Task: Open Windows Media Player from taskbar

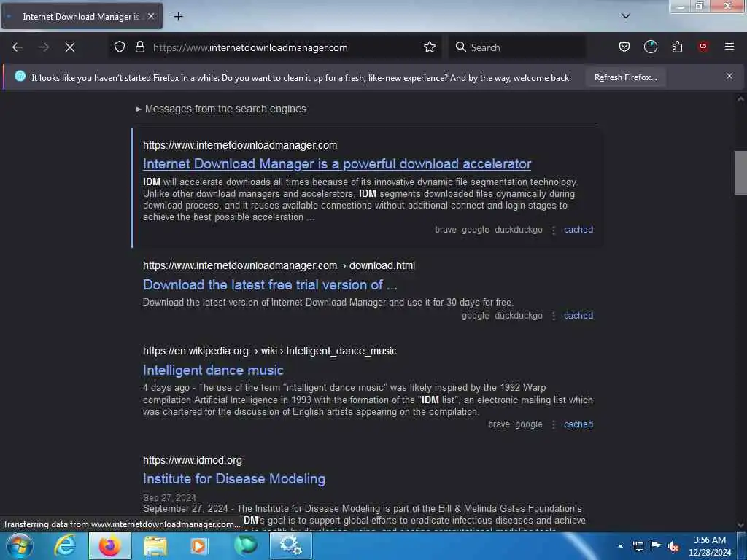Action: coord(199,545)
